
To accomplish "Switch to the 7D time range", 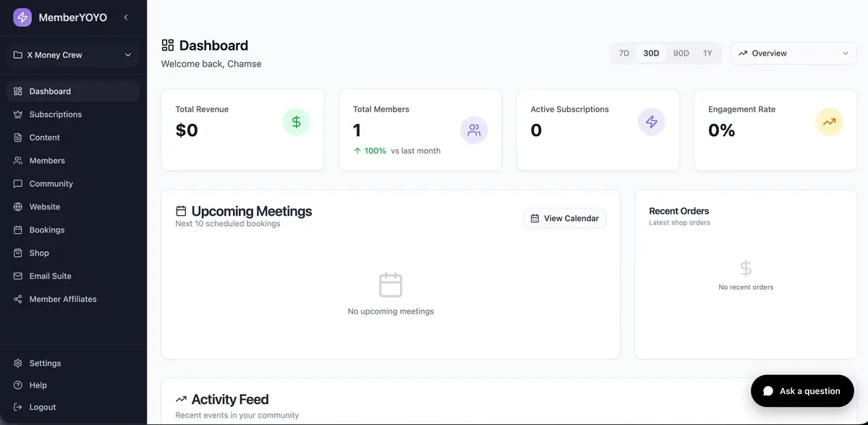I will pos(623,52).
